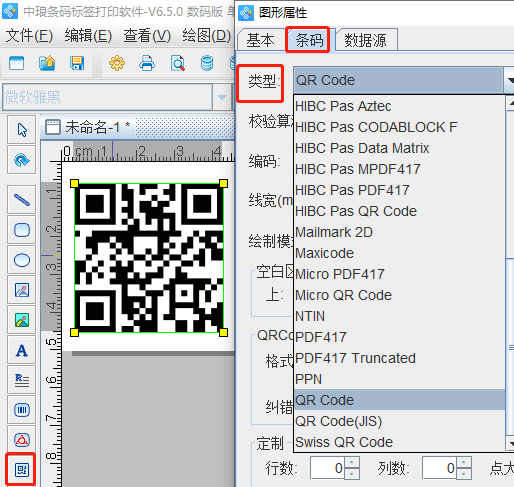The image size is (514, 487).
Task: Click the 行数 value field
Action: (327, 468)
